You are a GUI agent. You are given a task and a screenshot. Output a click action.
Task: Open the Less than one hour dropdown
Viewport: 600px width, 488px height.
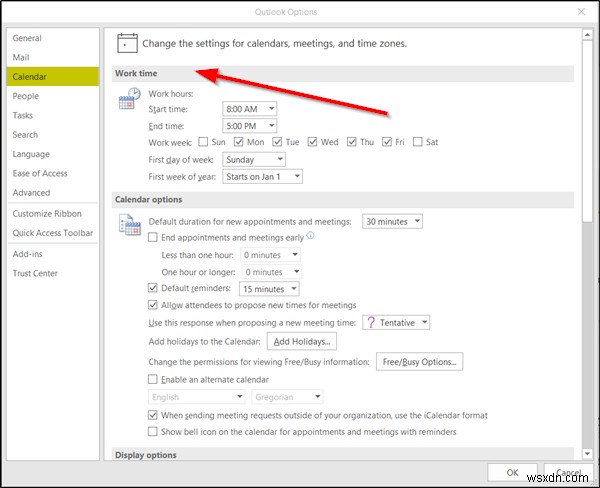pos(270,255)
